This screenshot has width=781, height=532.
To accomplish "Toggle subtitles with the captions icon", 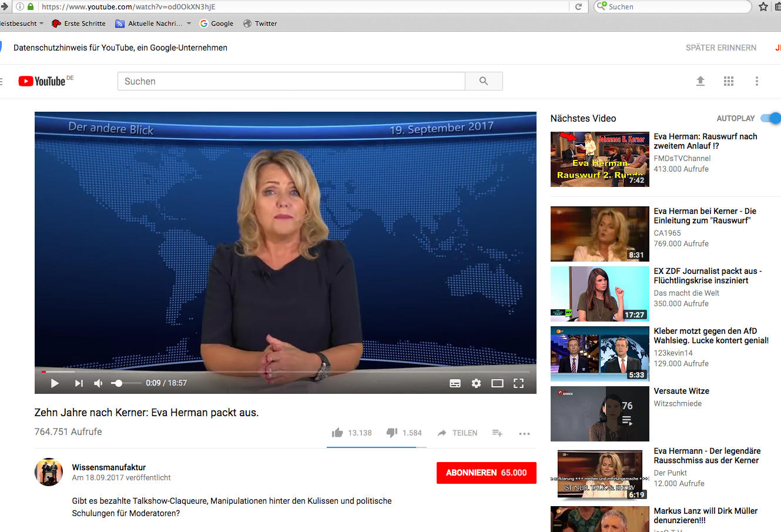I will click(x=455, y=383).
